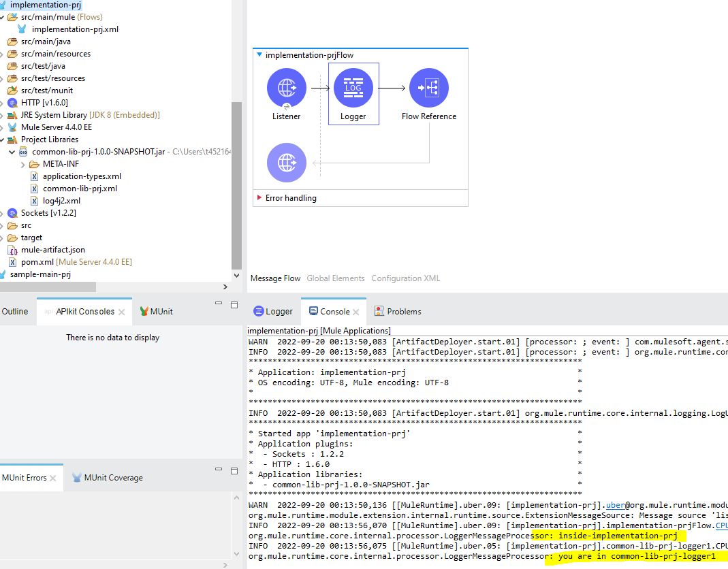Click the Listener component icon in the flow
The height and width of the screenshot is (569, 728).
(286, 88)
